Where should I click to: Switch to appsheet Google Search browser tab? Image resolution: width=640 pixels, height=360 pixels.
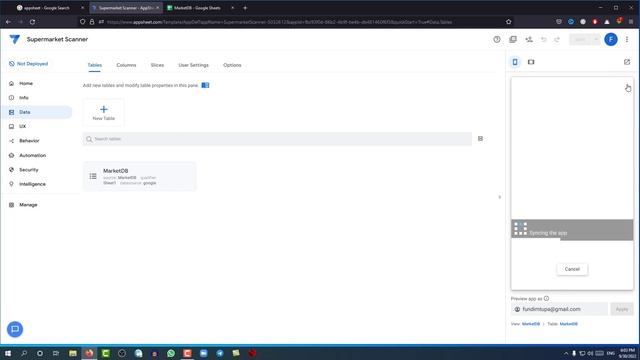(48, 8)
